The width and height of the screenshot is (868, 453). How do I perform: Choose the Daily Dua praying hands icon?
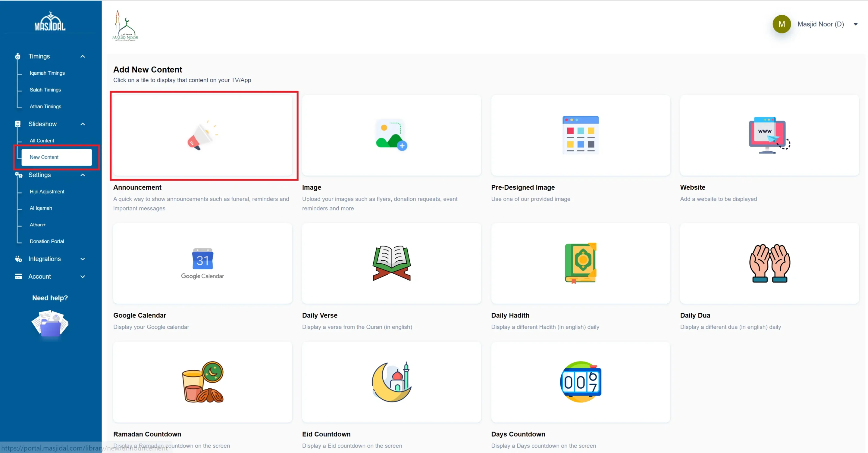coord(769,263)
